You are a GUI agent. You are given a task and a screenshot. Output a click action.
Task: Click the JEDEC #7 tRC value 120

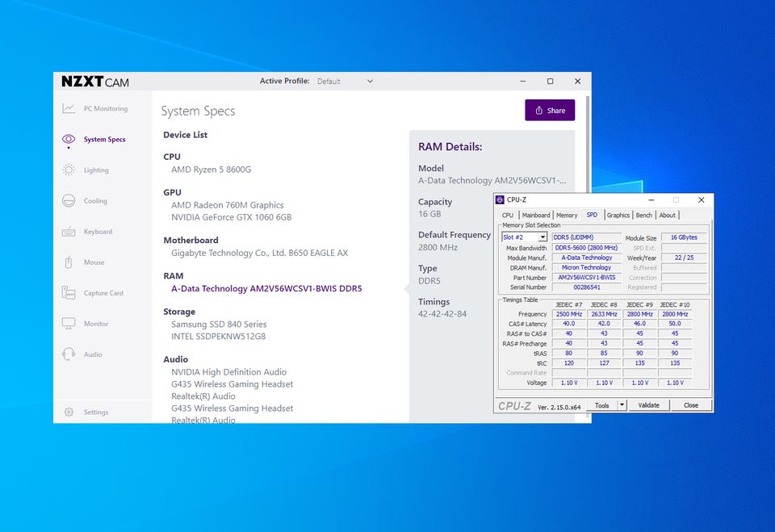click(569, 363)
